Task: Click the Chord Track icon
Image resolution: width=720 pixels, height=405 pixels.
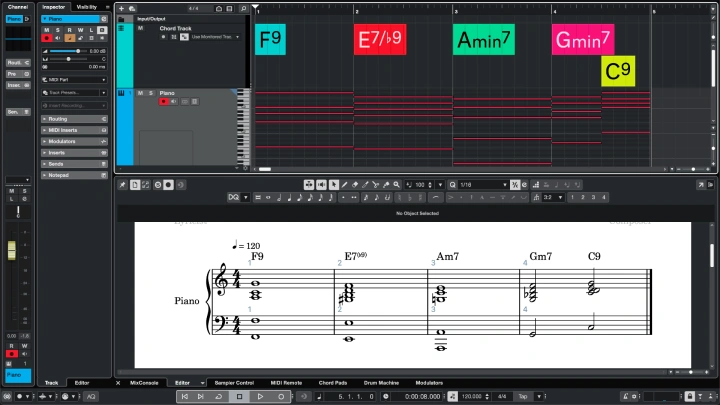Action: (x=121, y=28)
